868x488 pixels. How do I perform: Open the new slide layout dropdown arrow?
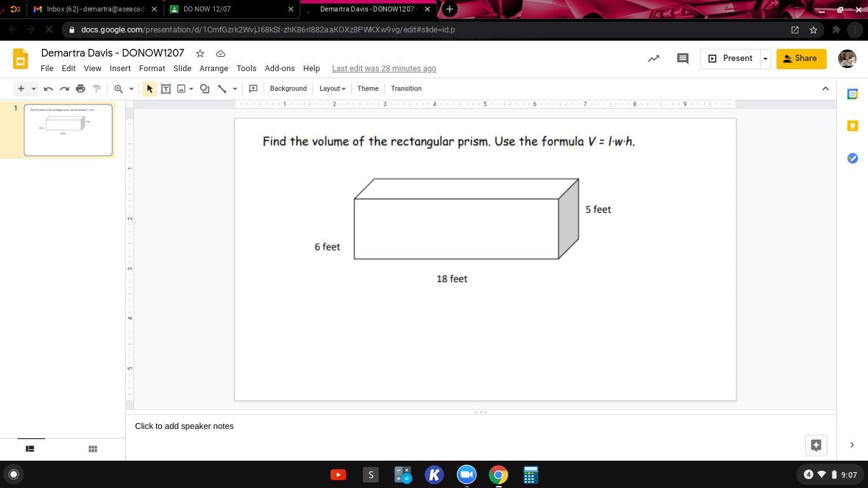34,89
